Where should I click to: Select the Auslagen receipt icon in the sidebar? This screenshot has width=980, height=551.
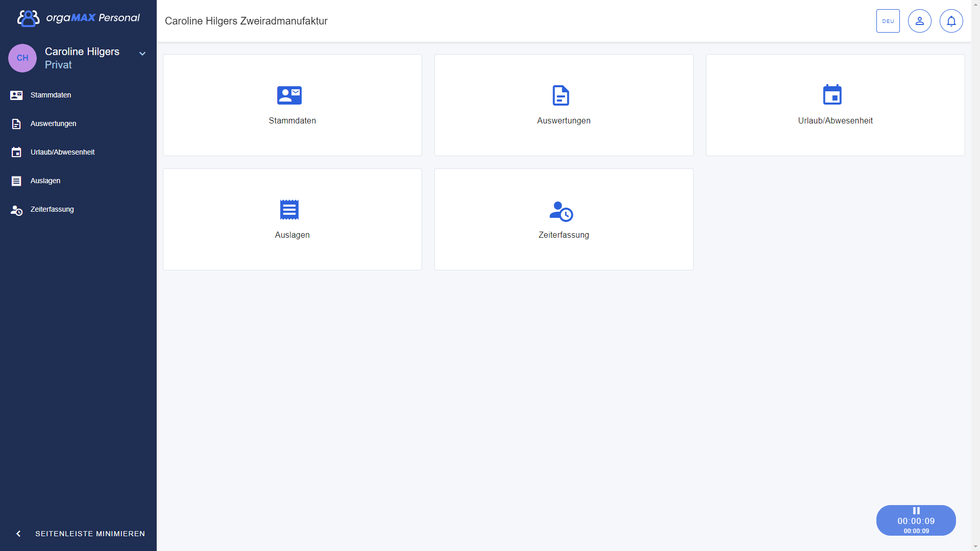click(17, 181)
